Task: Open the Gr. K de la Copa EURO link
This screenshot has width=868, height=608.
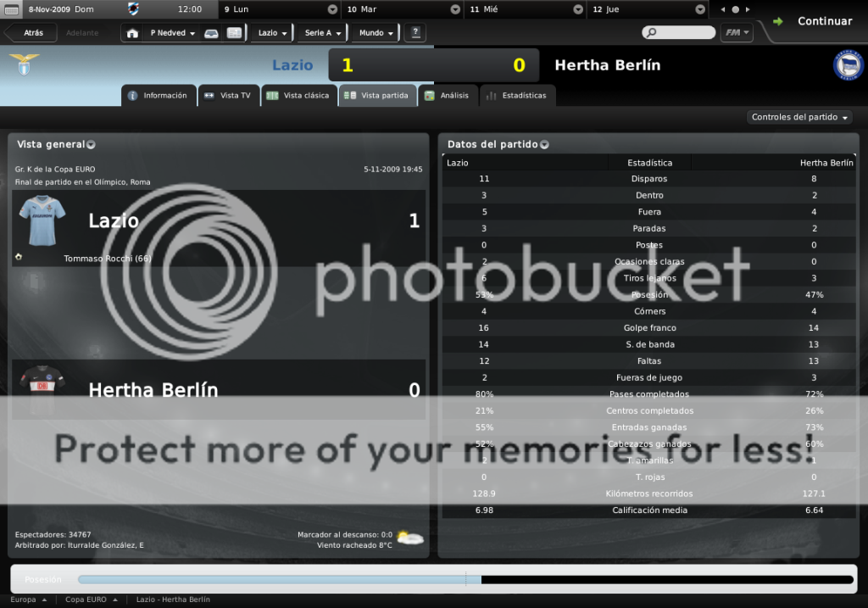Action: [x=55, y=170]
